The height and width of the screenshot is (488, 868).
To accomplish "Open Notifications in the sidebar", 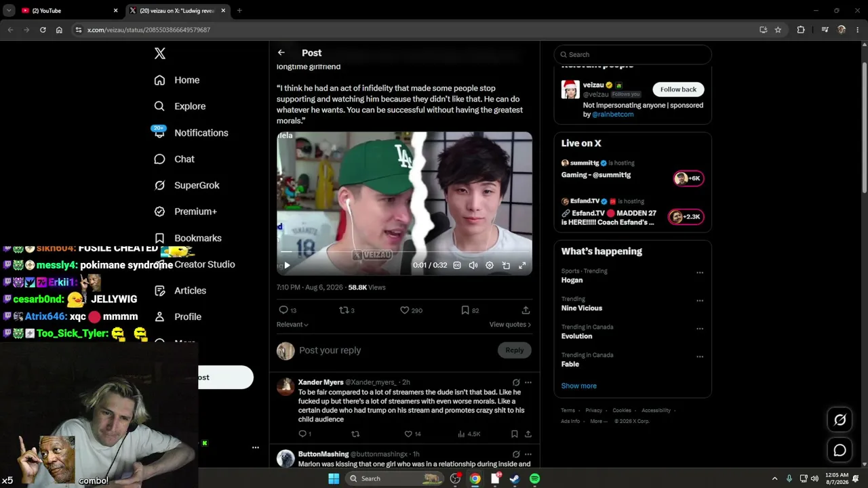I will point(191,133).
